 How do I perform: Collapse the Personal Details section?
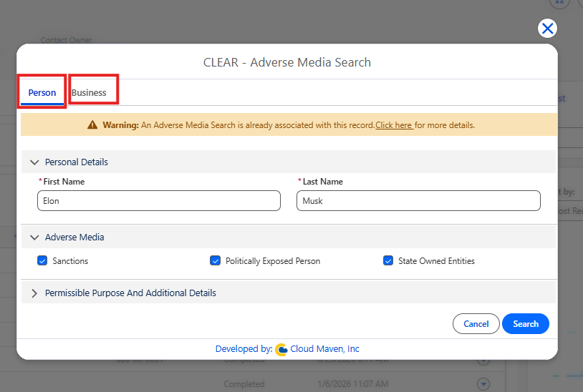point(34,162)
